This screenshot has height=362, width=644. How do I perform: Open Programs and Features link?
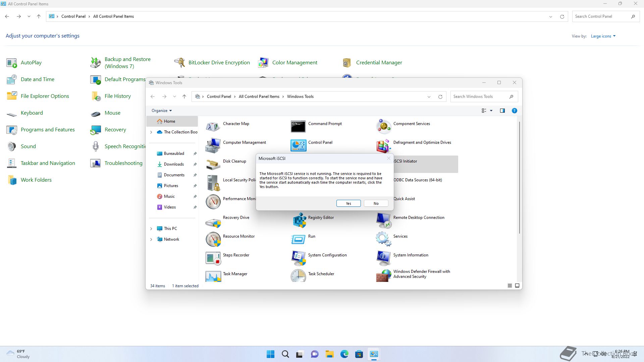tap(48, 130)
